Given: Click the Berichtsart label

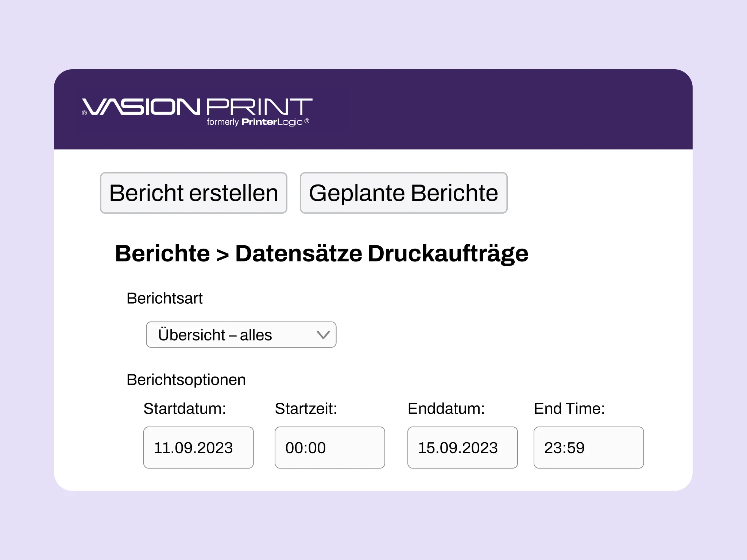Looking at the screenshot, I should [x=164, y=298].
